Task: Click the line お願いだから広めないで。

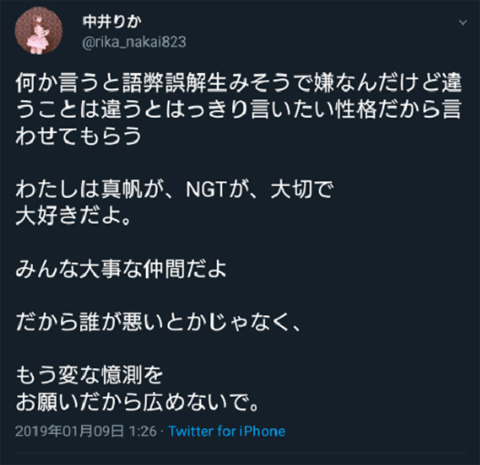Action: pyautogui.click(x=137, y=403)
